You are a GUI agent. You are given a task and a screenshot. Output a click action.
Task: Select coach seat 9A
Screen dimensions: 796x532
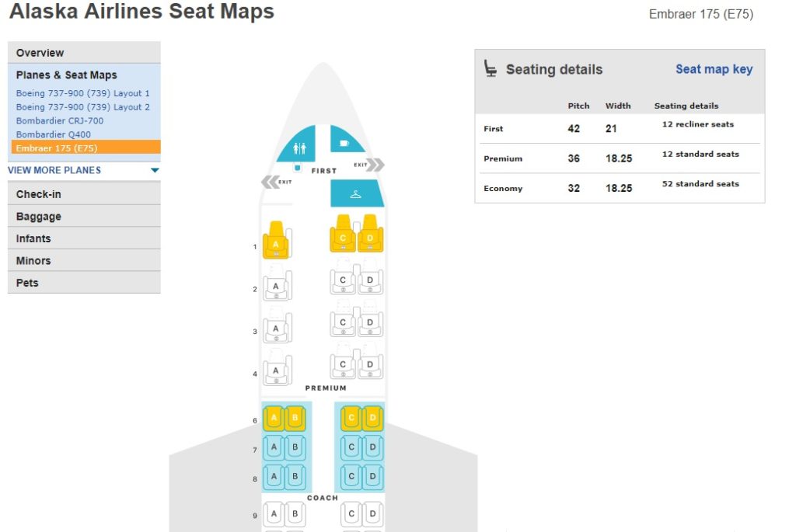pos(274,513)
